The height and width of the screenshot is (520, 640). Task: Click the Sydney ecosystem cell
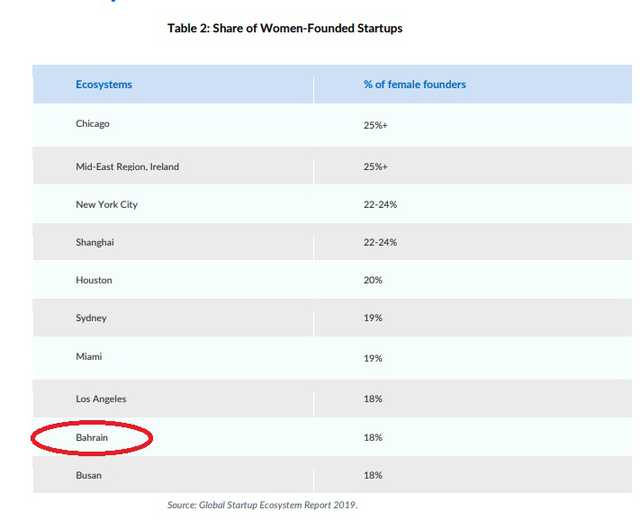pyautogui.click(x=91, y=318)
